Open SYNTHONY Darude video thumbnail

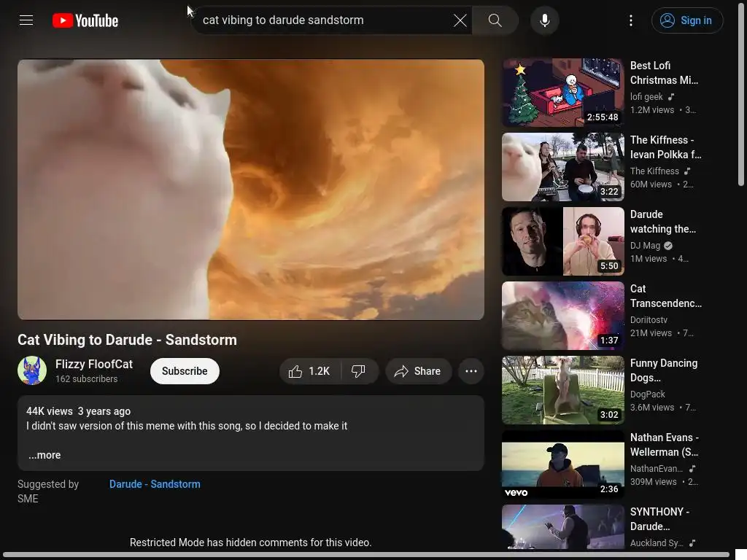(562, 527)
